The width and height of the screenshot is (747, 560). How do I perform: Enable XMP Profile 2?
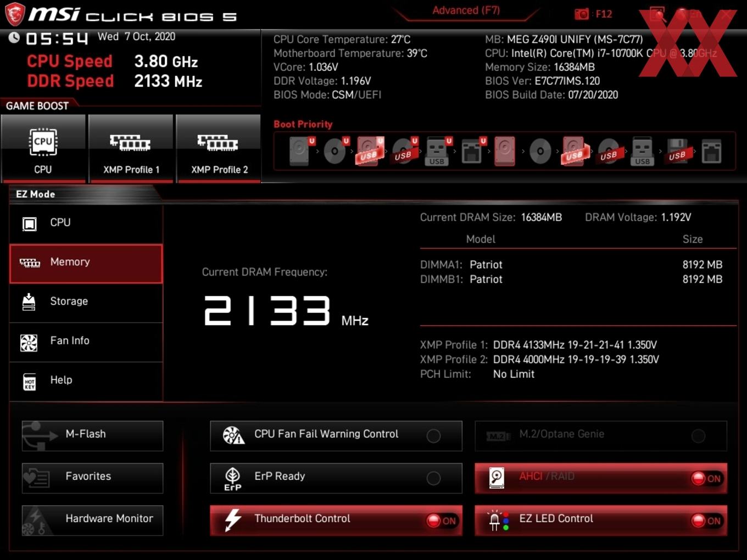[219, 149]
